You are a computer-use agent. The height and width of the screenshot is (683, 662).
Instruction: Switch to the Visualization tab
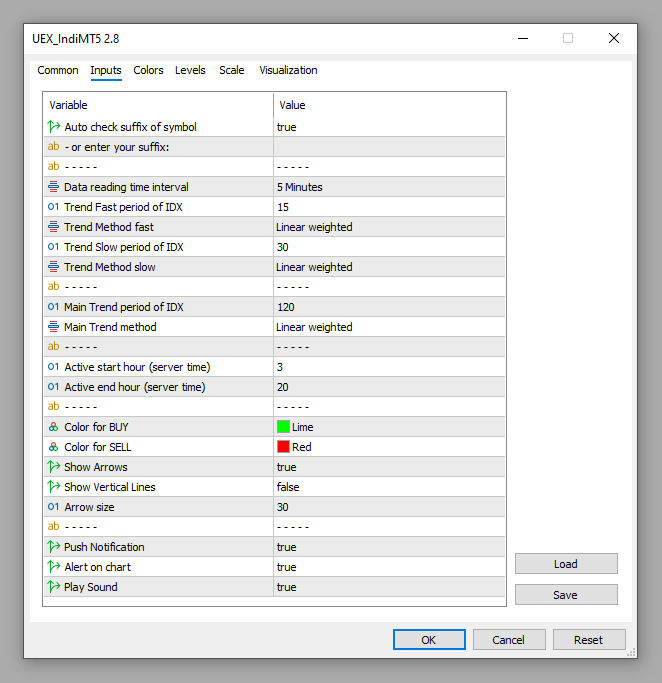288,70
